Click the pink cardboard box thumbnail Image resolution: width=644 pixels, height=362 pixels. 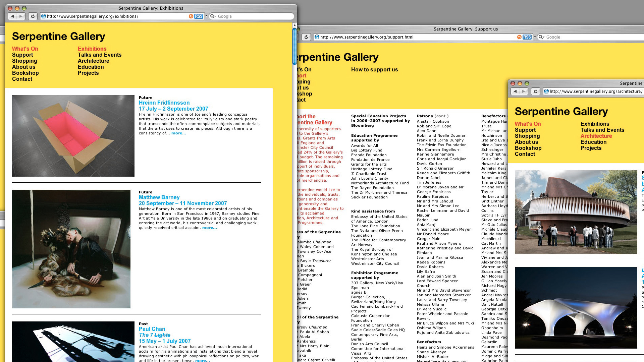73,136
